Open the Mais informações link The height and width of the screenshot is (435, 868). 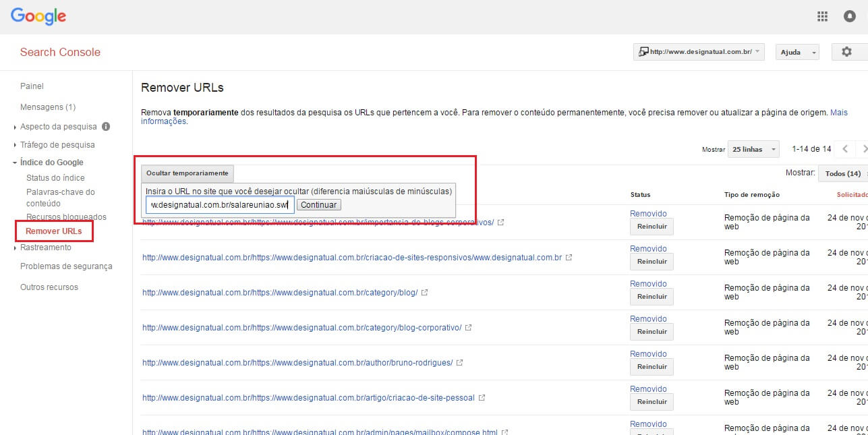[x=494, y=117]
